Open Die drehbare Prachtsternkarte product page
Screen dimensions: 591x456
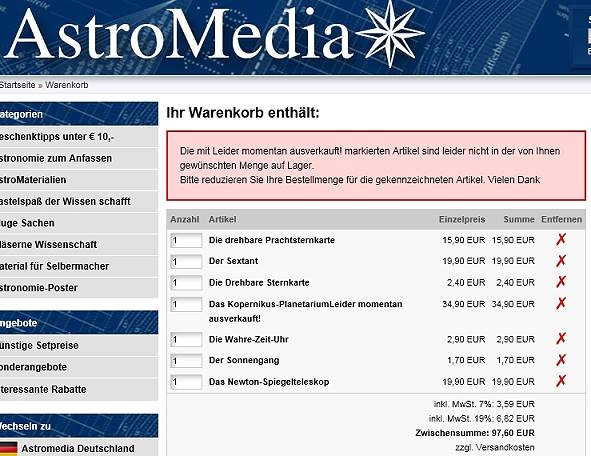pyautogui.click(x=272, y=240)
